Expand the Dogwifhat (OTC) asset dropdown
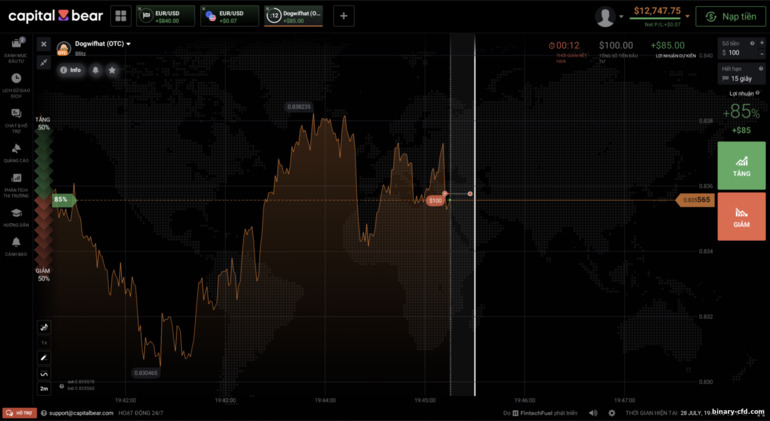 pos(128,44)
